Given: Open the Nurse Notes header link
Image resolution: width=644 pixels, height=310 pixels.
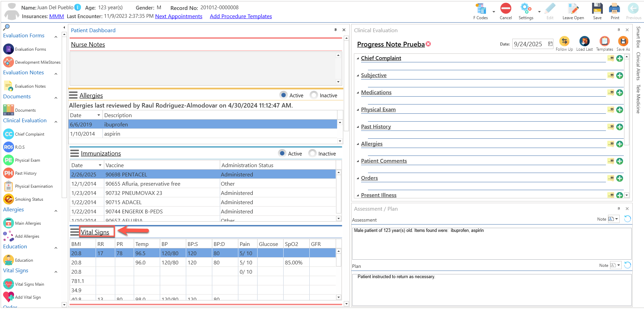Looking at the screenshot, I should 88,44.
